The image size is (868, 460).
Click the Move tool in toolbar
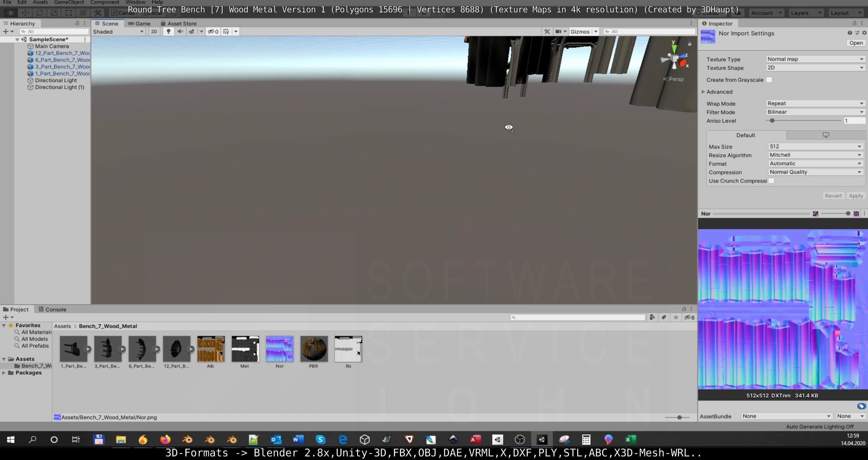click(25, 13)
